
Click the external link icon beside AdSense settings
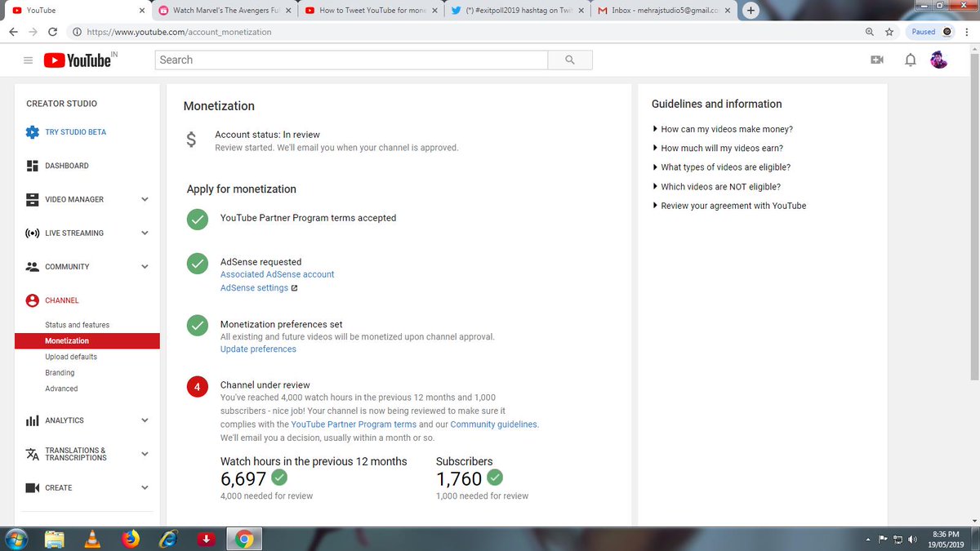tap(295, 288)
